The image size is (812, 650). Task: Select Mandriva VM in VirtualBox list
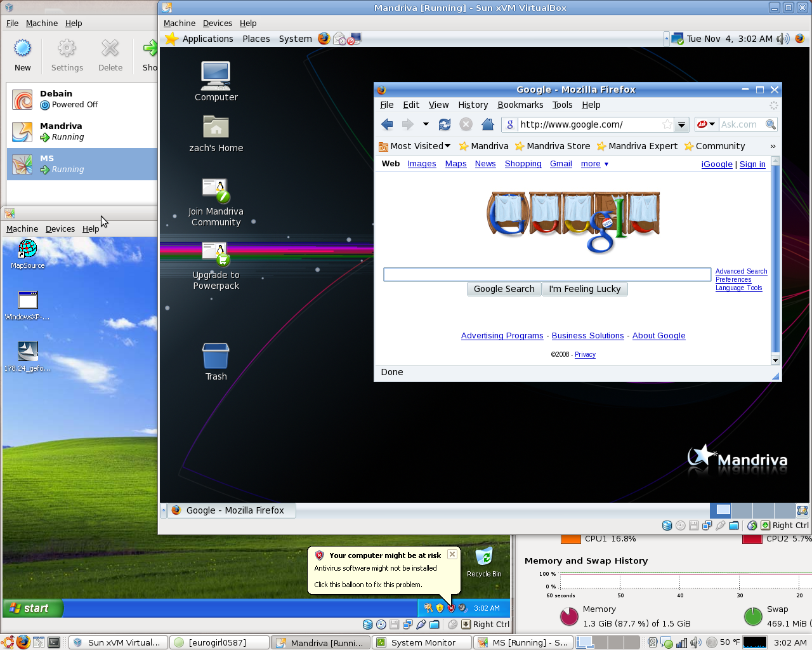[x=82, y=132]
